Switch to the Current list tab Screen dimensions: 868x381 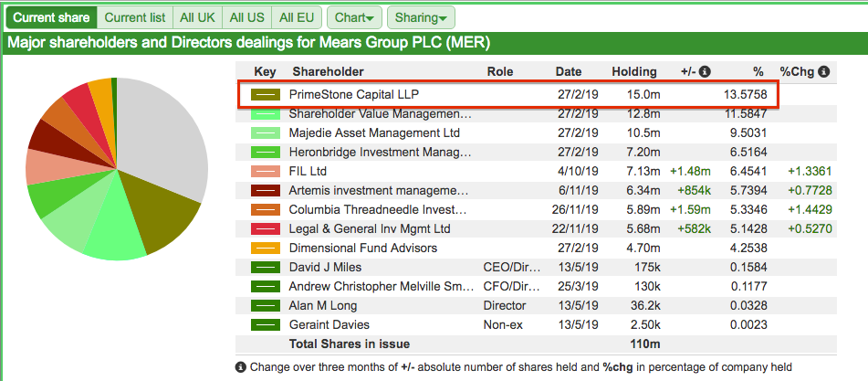(135, 17)
